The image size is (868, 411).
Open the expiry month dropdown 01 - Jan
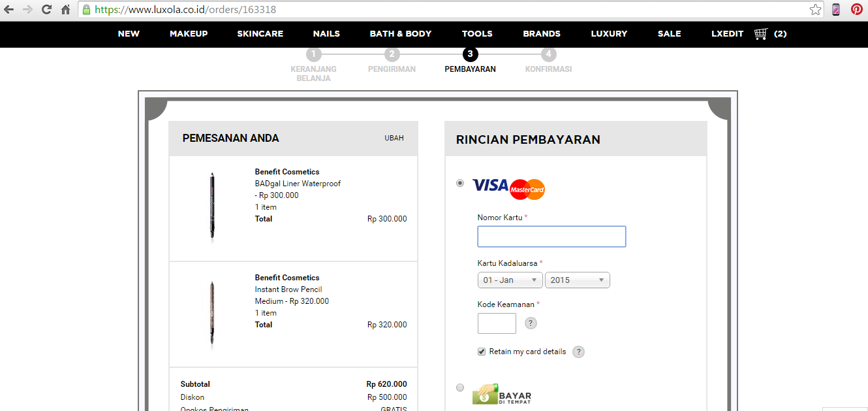[x=510, y=280]
